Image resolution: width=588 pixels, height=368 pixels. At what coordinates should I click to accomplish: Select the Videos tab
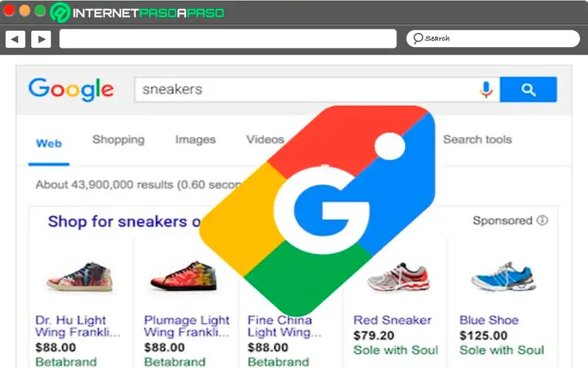click(x=265, y=140)
